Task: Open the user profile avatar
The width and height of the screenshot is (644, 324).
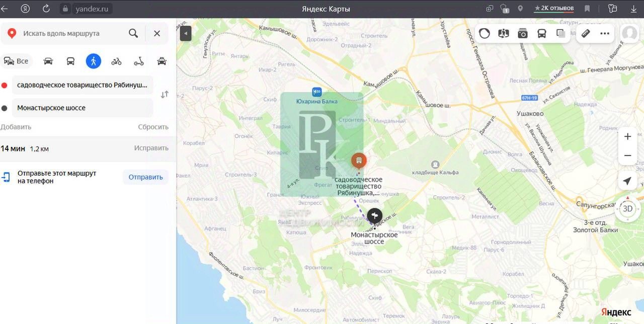Action: tap(629, 34)
